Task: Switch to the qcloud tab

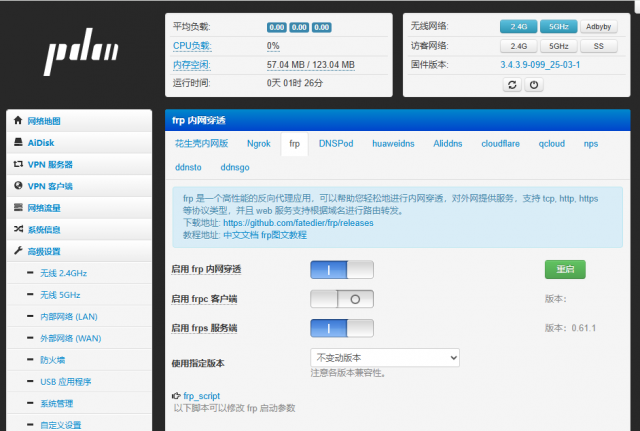Action: [551, 144]
